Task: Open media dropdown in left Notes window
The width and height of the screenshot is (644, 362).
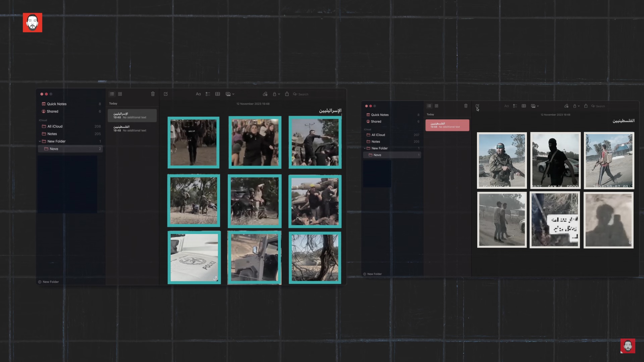Action: click(230, 94)
